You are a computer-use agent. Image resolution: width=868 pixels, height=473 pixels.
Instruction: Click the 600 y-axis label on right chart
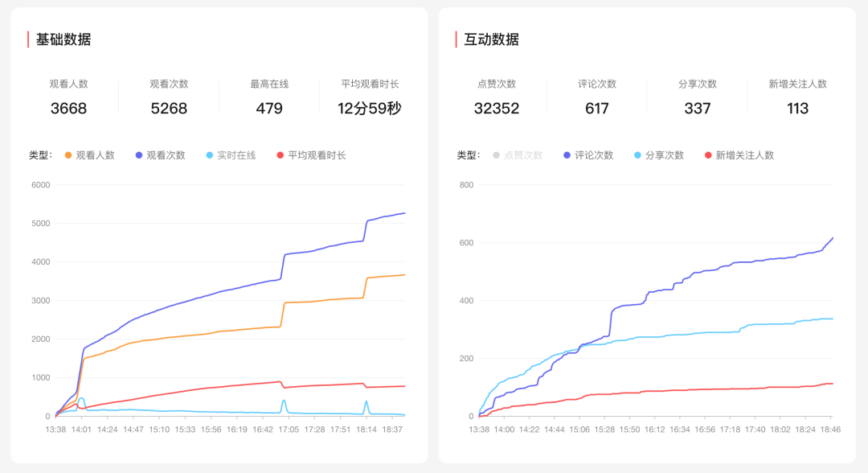tap(467, 243)
